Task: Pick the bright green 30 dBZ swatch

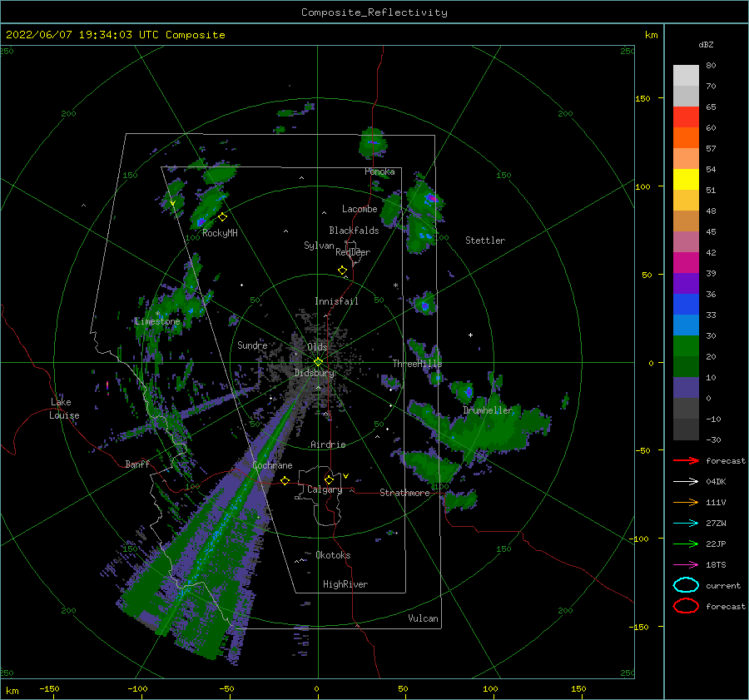Action: (x=686, y=346)
